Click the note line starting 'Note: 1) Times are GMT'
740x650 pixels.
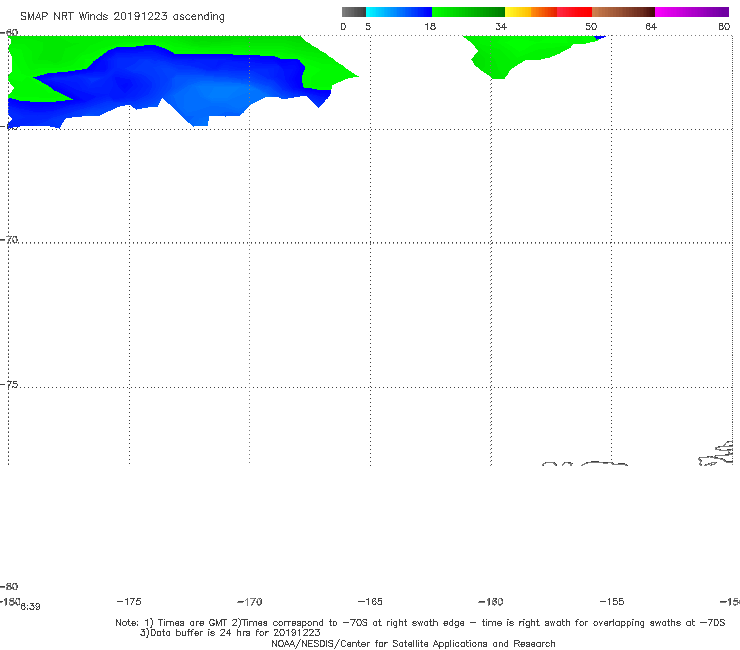click(420, 623)
